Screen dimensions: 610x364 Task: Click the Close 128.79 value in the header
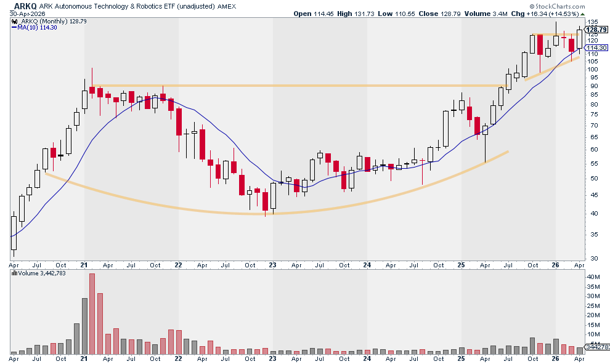click(x=439, y=14)
